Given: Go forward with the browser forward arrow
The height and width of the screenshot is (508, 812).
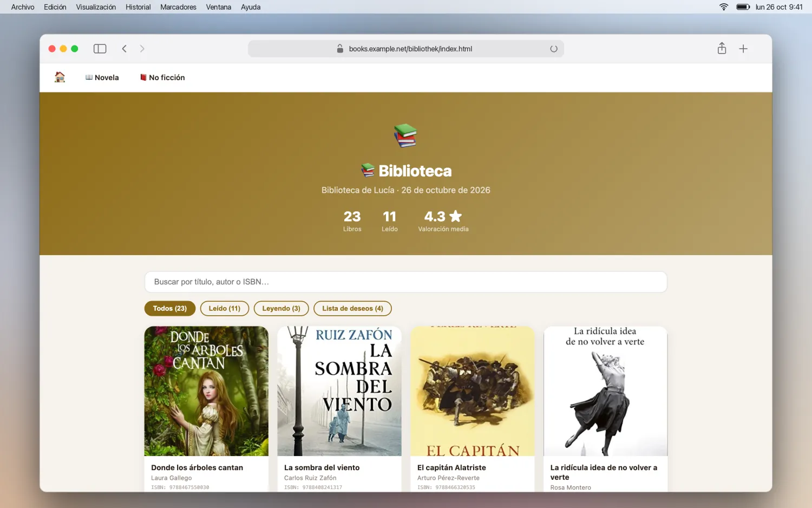Looking at the screenshot, I should point(142,49).
